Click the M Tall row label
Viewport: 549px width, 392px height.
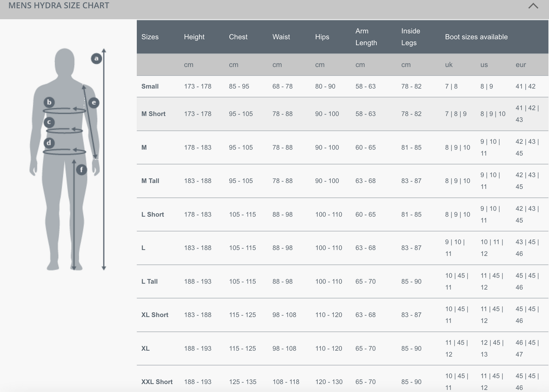pyautogui.click(x=150, y=181)
